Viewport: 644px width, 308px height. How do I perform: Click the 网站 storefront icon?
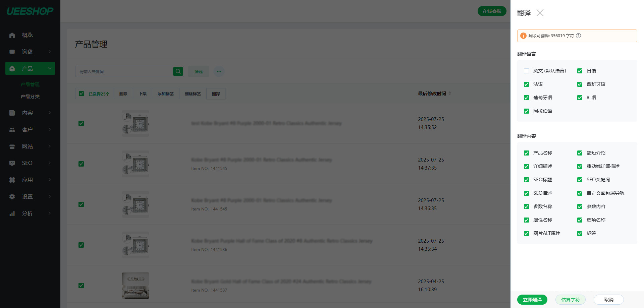click(12, 146)
